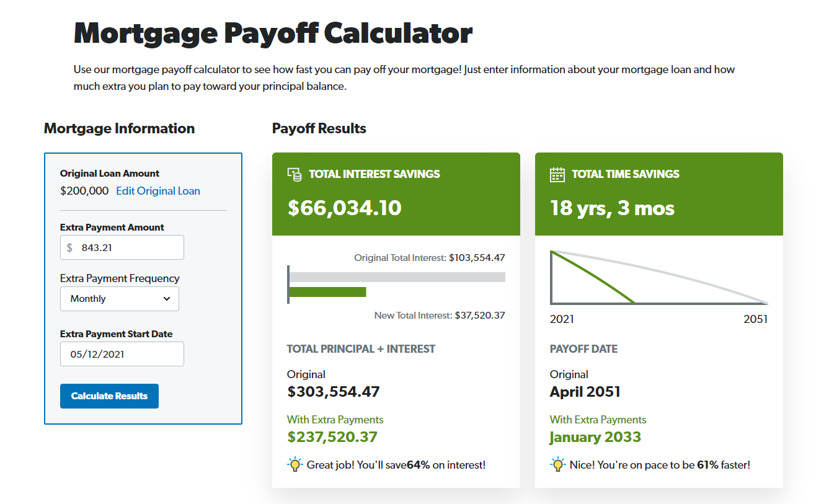Click the Total Time Savings calendar icon
This screenshot has height=504, width=829.
pos(557,174)
